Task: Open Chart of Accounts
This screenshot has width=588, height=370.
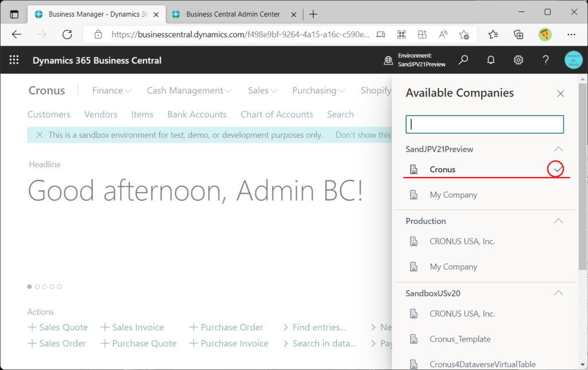Action: pyautogui.click(x=277, y=114)
